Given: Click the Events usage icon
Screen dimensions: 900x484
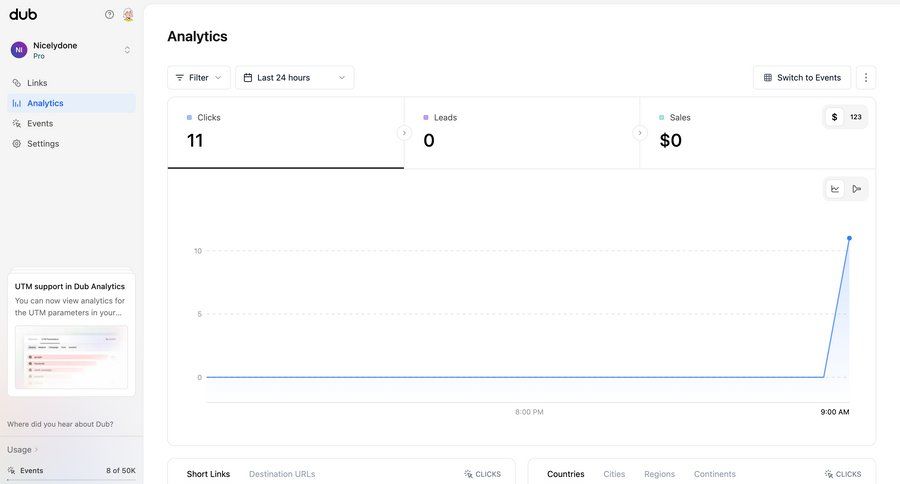Looking at the screenshot, I should 11,470.
